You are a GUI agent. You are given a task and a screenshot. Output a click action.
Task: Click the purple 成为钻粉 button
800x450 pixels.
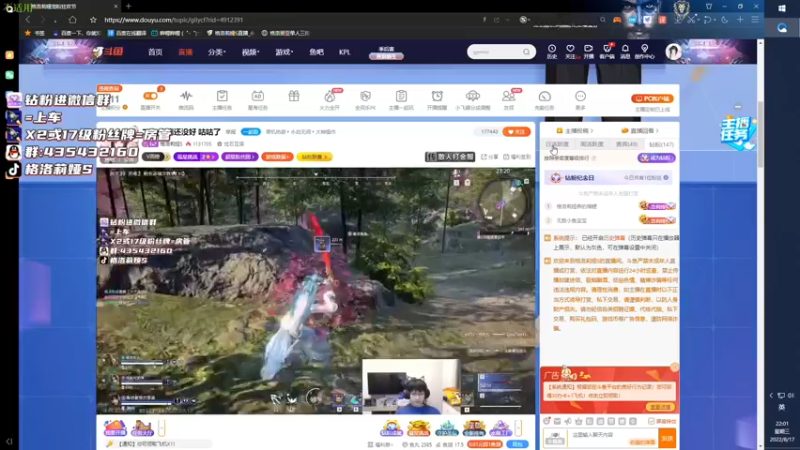657,158
